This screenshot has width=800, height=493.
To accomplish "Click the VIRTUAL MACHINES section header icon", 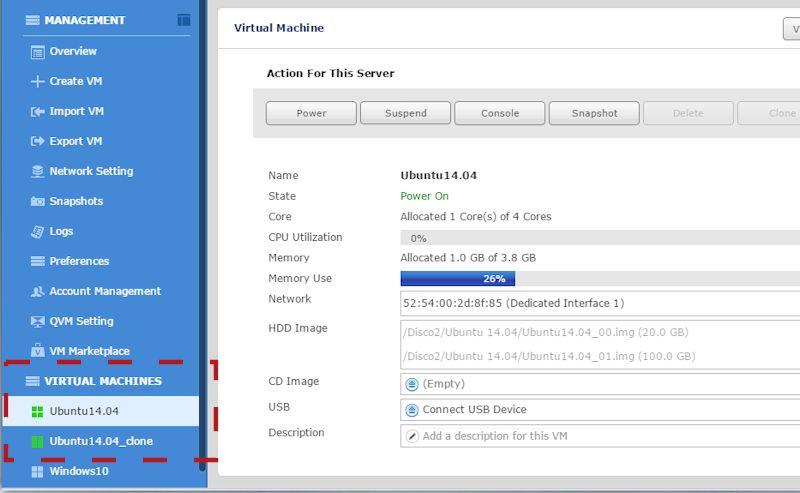I will pyautogui.click(x=32, y=381).
